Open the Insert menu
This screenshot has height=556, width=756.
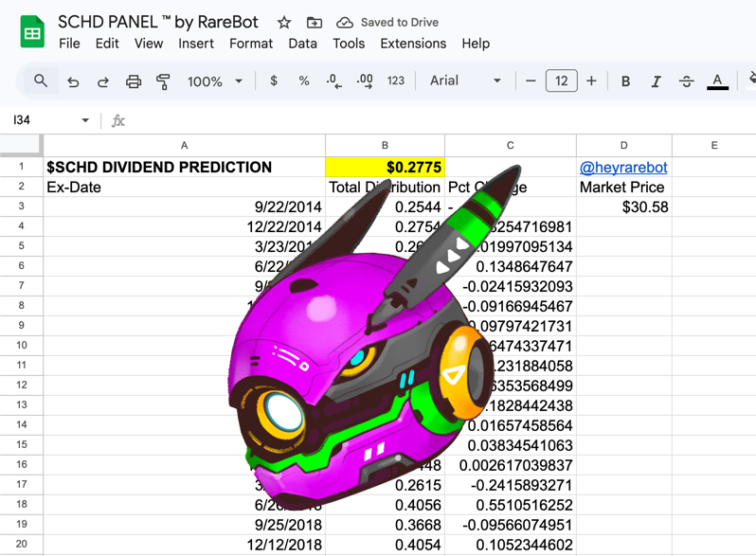[x=196, y=44]
